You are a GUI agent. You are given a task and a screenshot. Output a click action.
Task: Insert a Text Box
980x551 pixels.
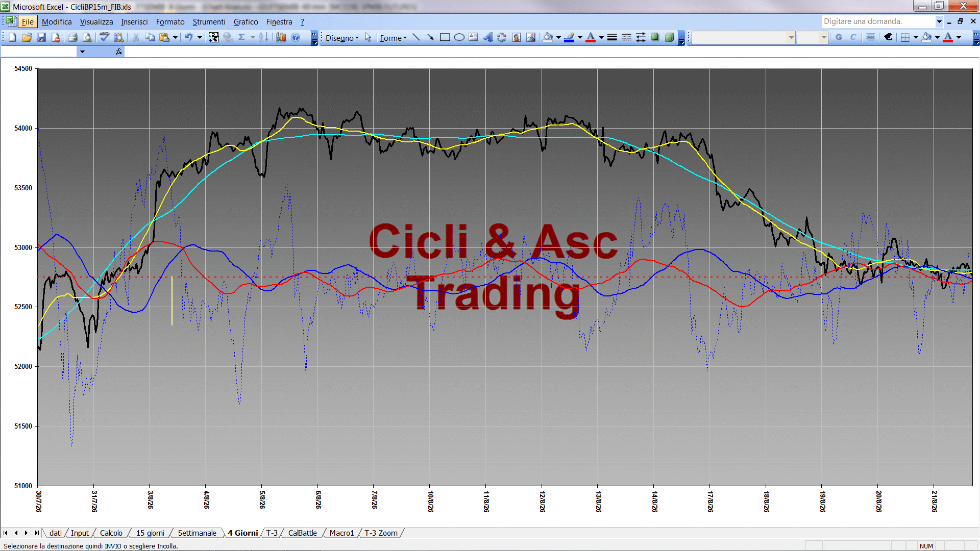click(x=474, y=37)
